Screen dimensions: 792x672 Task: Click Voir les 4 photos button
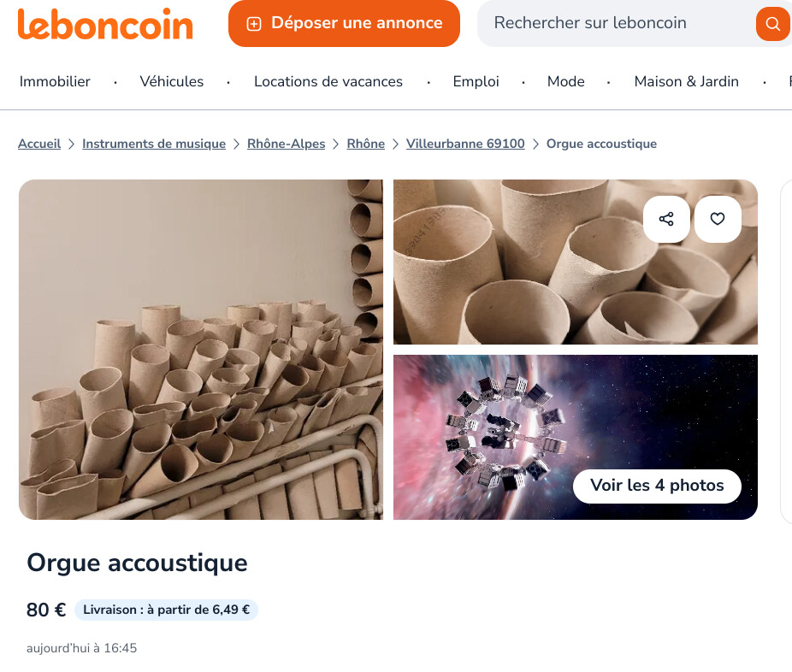coord(657,486)
